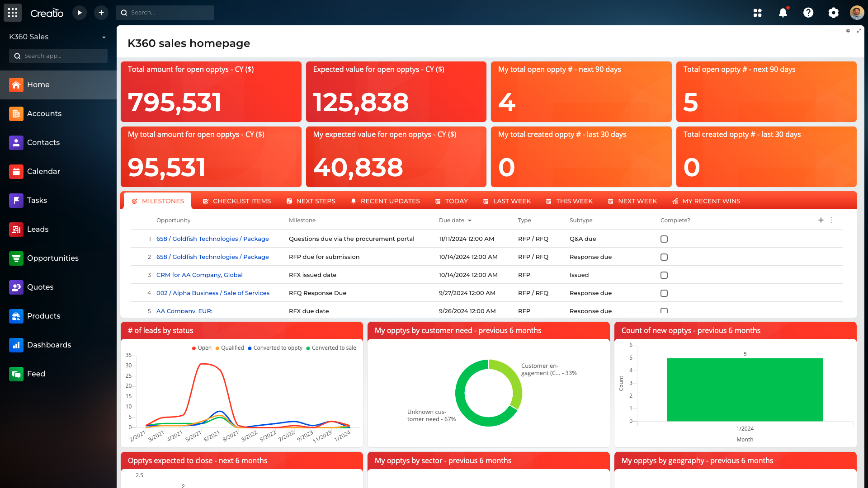Screen dimensions: 868x488
Task: Check Complete for RFX issued date
Action: pos(664,275)
